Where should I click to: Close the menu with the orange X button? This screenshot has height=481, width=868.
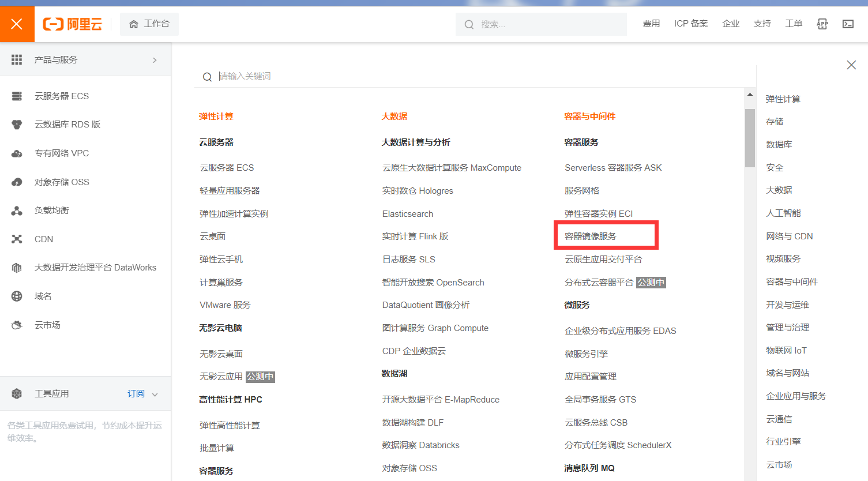coord(17,24)
